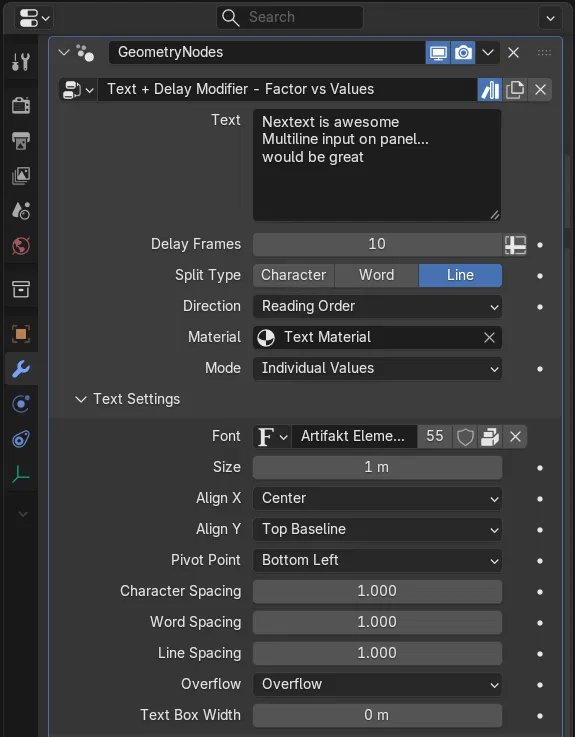Open the Object properties tab
Viewport: 575px width, 737px height.
tap(21, 334)
